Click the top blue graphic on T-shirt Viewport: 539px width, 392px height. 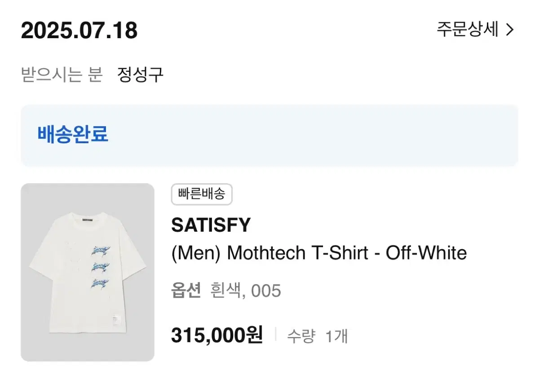click(102, 250)
